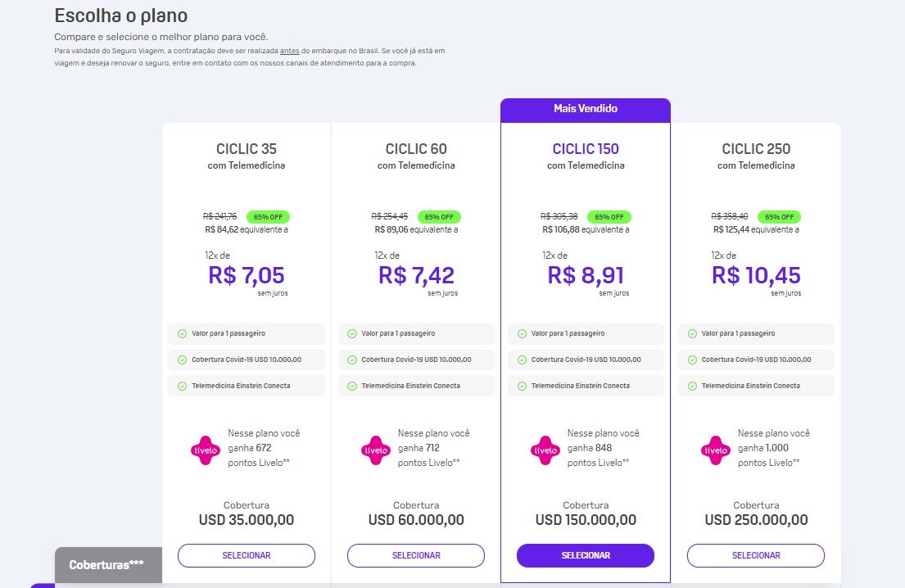Click R$ 10,45 price in CICLIC 250

pos(756,275)
